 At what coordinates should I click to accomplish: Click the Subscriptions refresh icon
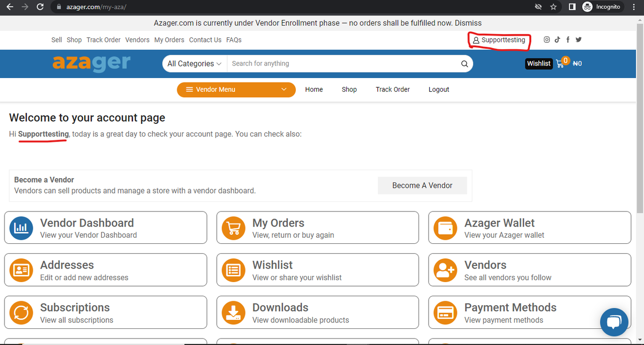pyautogui.click(x=21, y=313)
